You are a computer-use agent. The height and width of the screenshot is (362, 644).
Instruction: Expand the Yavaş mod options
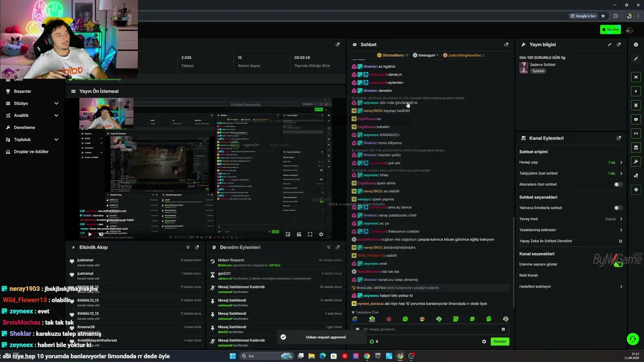tap(571, 219)
